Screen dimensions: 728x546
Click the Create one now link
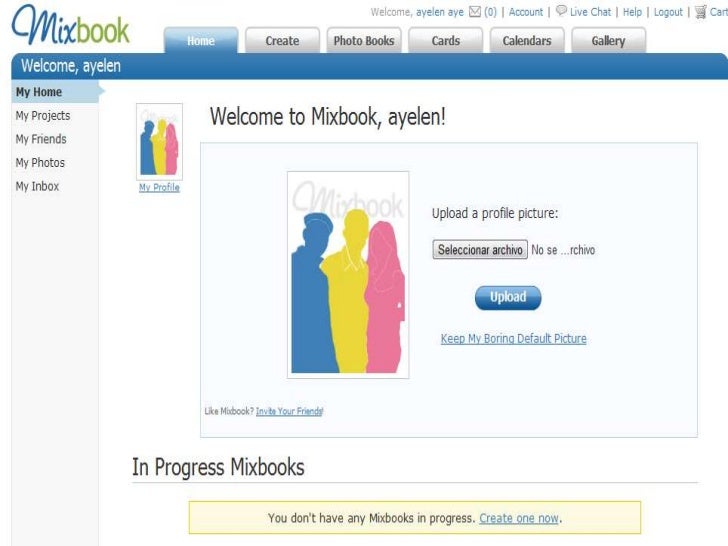[x=519, y=518]
